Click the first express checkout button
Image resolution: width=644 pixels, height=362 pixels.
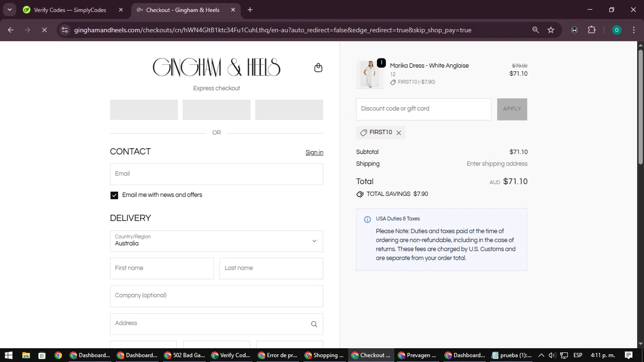point(144,110)
